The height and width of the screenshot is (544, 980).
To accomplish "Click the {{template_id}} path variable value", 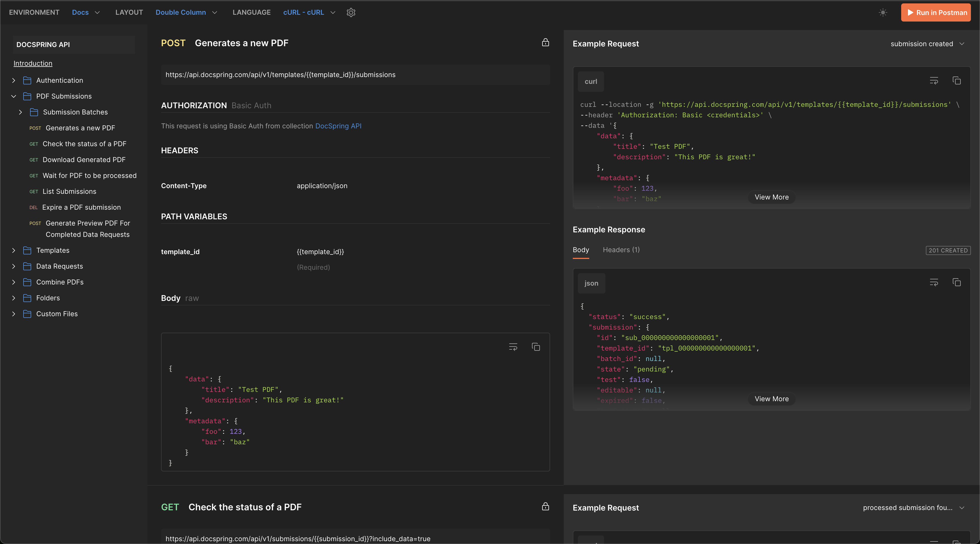I will [320, 252].
